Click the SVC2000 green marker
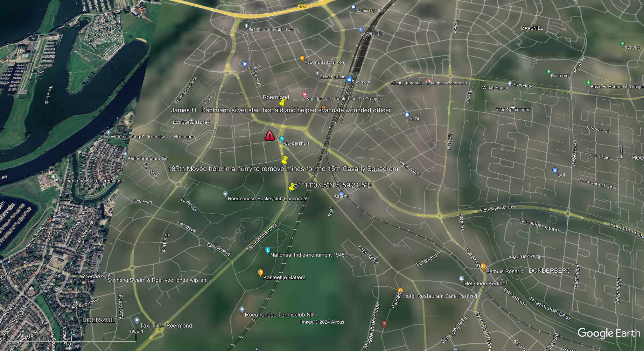 (622, 44)
